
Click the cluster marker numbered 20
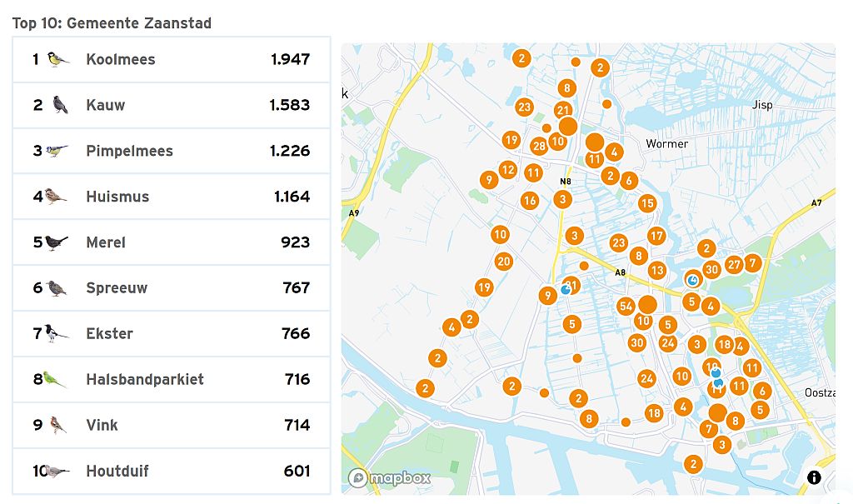click(x=503, y=262)
